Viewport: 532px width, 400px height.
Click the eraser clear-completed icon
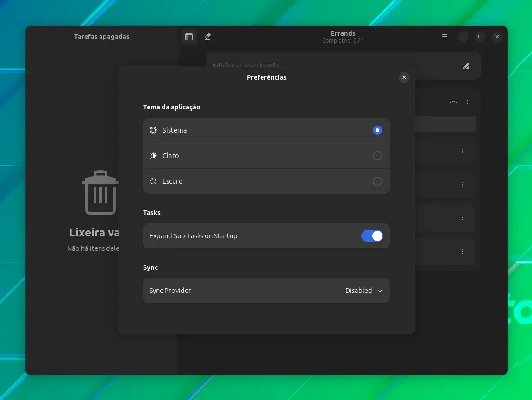(x=207, y=37)
